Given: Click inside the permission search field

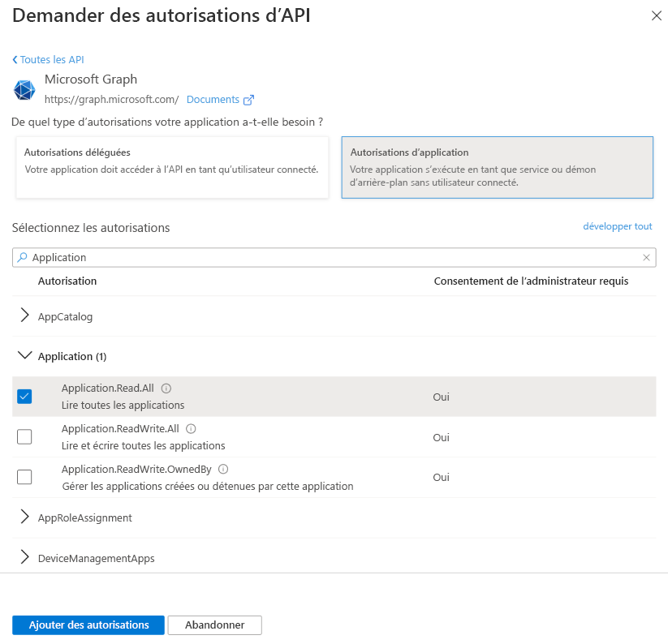Looking at the screenshot, I should [243, 257].
